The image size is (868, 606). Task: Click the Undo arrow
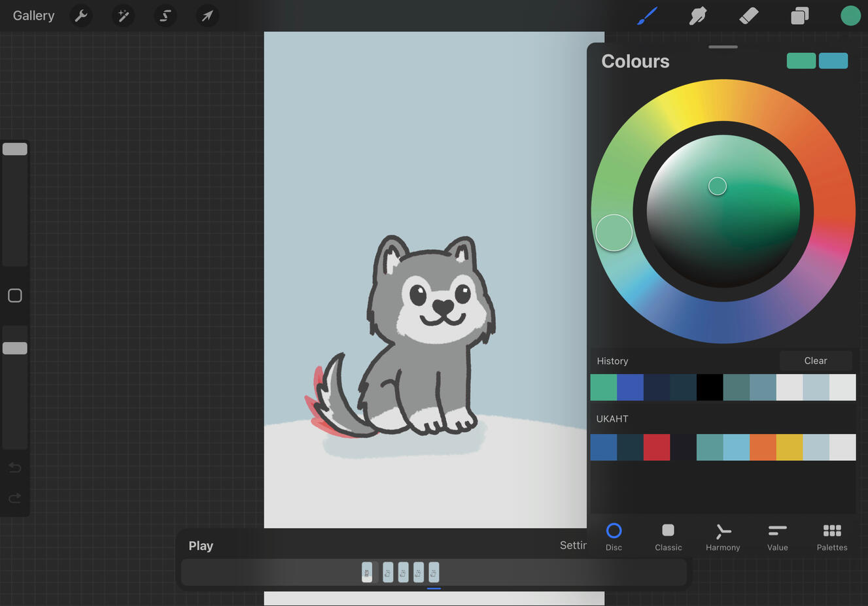[x=15, y=467]
